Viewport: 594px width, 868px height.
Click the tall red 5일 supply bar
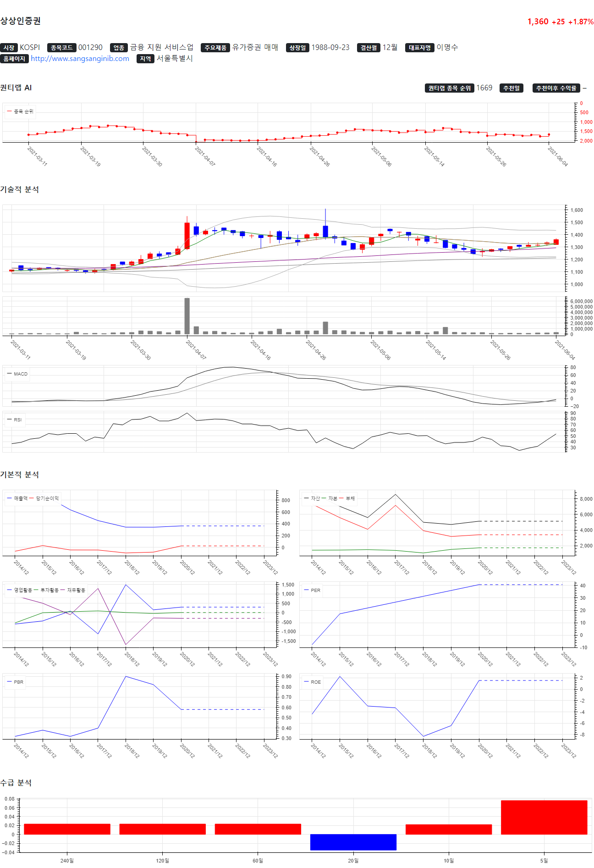pos(544,818)
